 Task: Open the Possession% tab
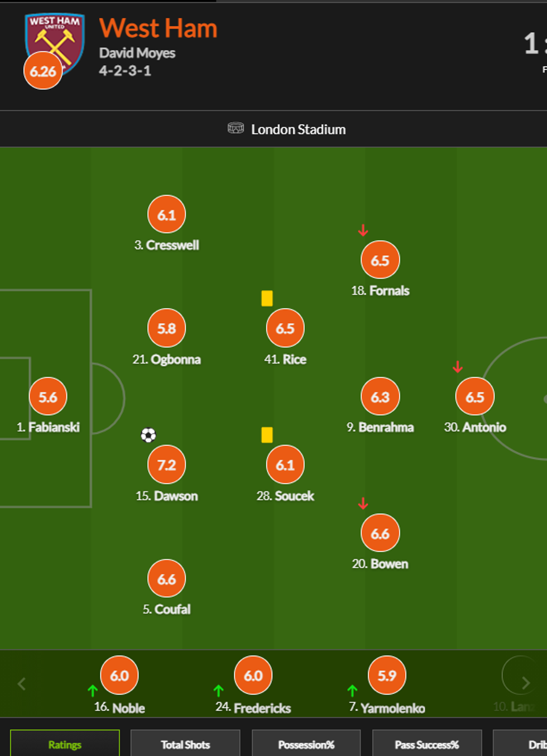click(x=306, y=744)
